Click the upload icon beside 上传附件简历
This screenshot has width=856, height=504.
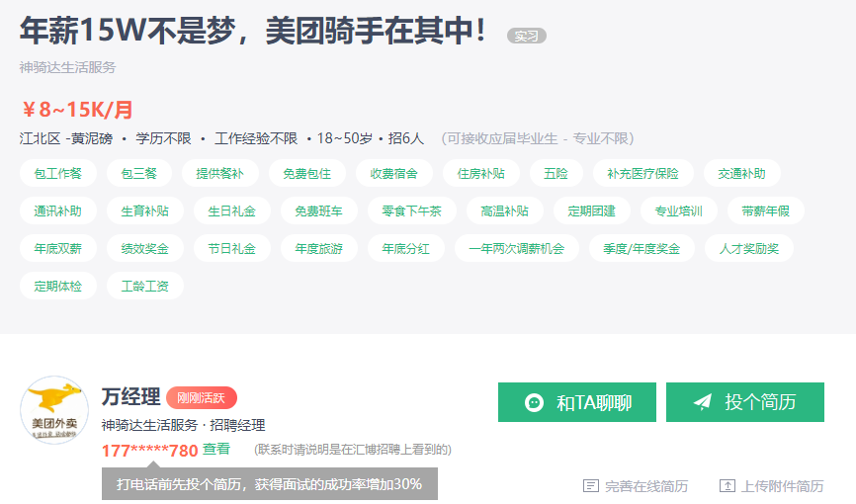pyautogui.click(x=728, y=485)
